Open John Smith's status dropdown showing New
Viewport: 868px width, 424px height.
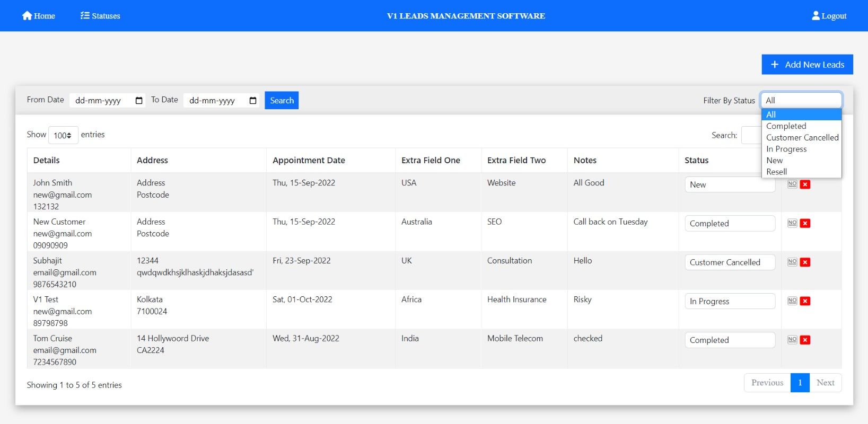[x=730, y=184]
